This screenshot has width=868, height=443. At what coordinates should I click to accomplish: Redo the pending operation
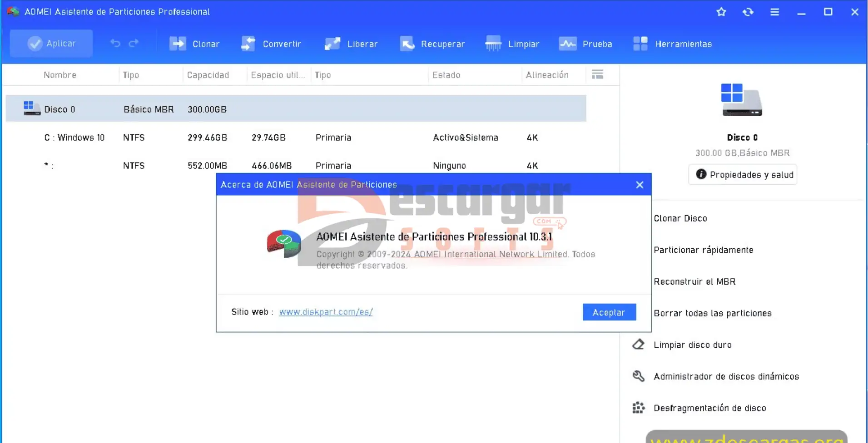(134, 44)
